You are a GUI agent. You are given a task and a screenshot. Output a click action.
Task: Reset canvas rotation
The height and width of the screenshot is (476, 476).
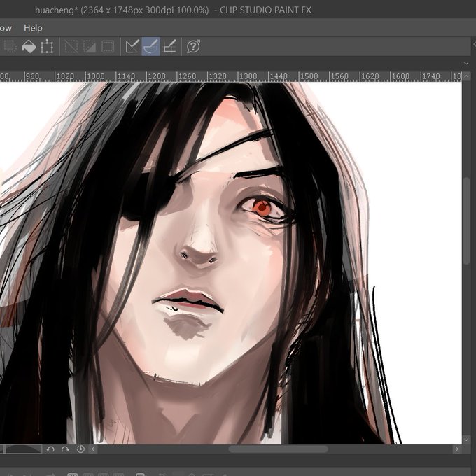[x=80, y=449]
